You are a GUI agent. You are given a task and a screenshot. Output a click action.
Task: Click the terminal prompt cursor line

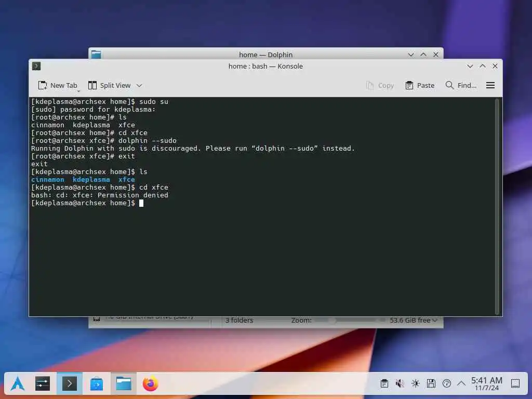(87, 203)
